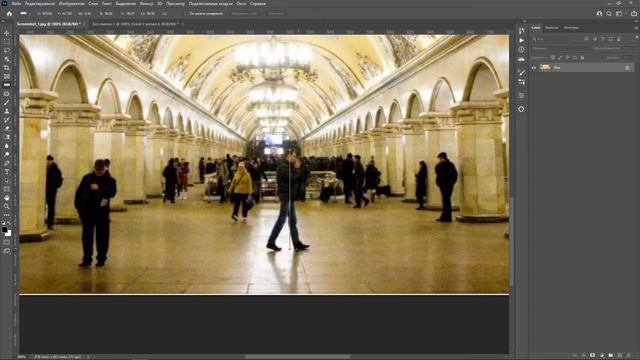
Task: Open the Layers panel flyout menu
Action: click(636, 28)
